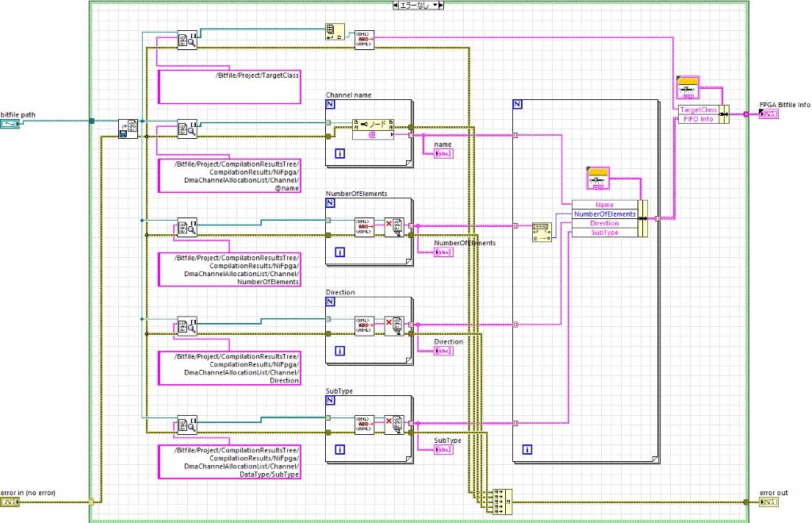This screenshot has width=812, height=523.
Task: Click Close node in SubType loop
Action: point(394,425)
